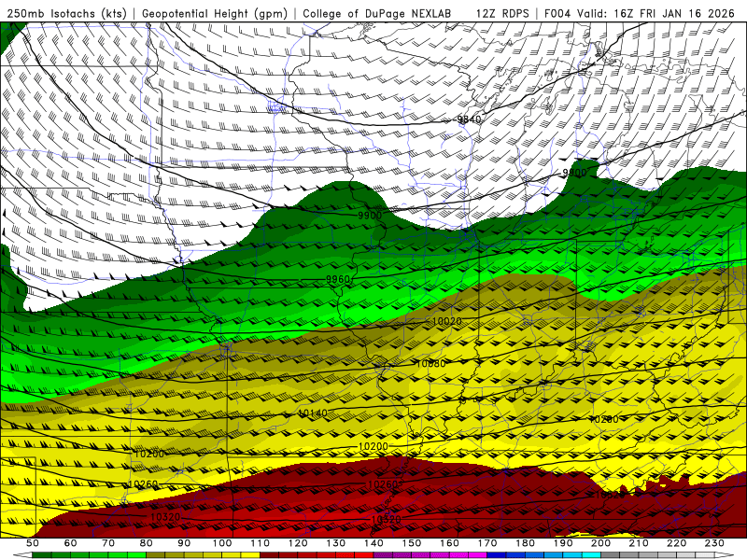Image resolution: width=747 pixels, height=560 pixels.
Task: Click the dark blue swatch below the 170 label
Action: coord(498,555)
